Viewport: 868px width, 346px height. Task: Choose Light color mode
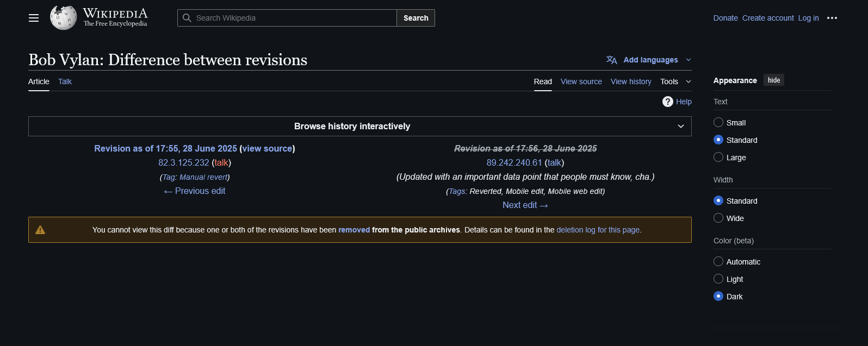tap(718, 279)
